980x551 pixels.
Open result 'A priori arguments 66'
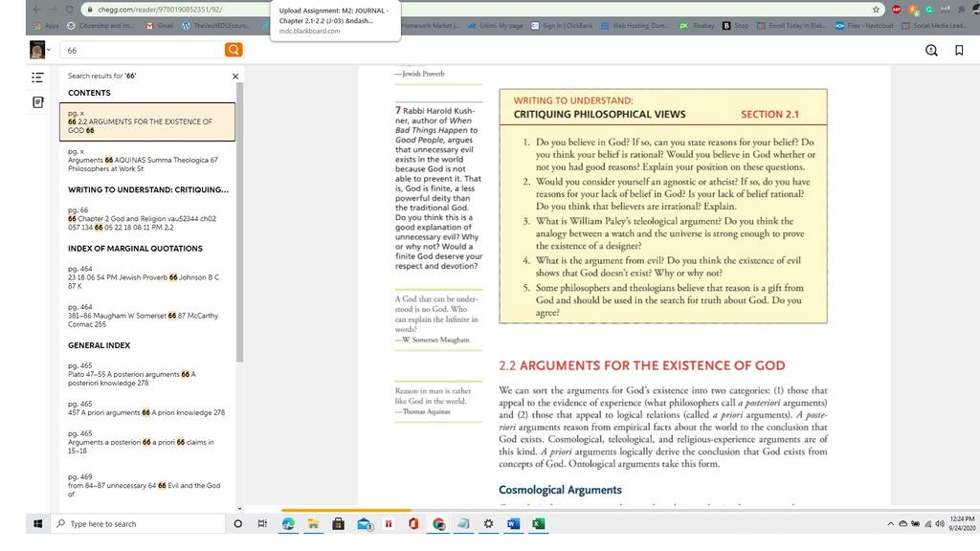pyautogui.click(x=147, y=408)
